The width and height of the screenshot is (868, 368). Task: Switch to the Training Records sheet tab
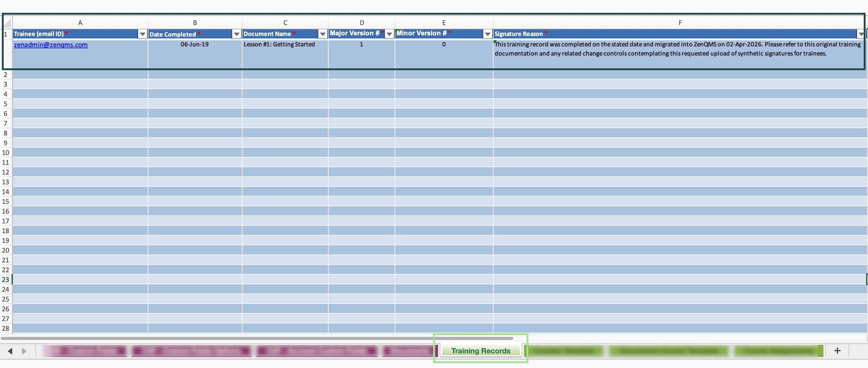[x=480, y=351]
